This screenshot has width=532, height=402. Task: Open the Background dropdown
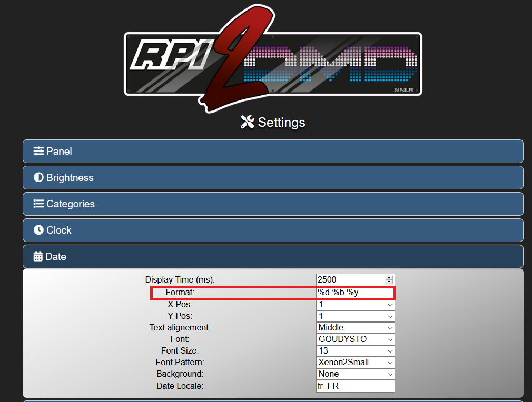(355, 374)
